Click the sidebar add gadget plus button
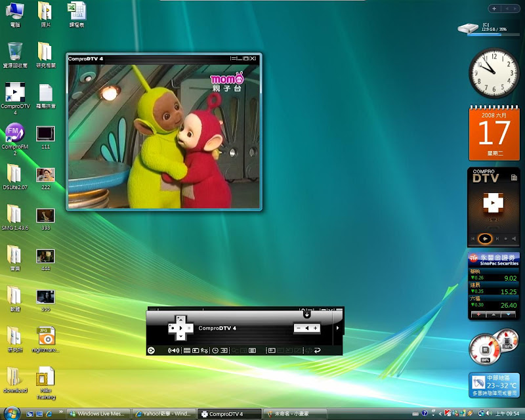 (494, 9)
